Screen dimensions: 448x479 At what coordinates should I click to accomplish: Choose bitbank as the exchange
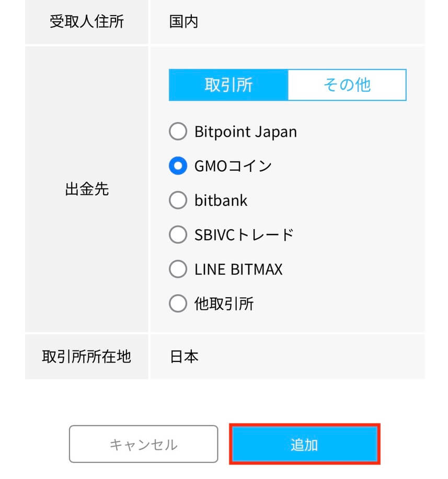178,200
